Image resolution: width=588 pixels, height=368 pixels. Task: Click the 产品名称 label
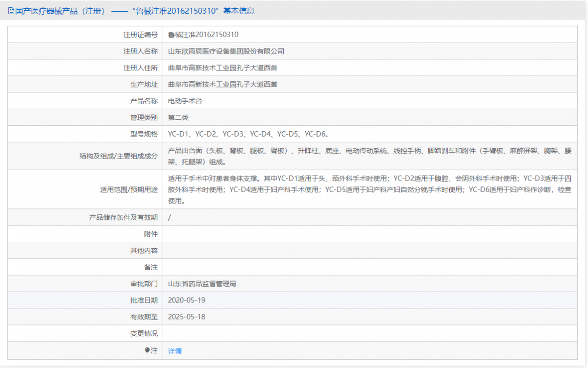(x=144, y=101)
